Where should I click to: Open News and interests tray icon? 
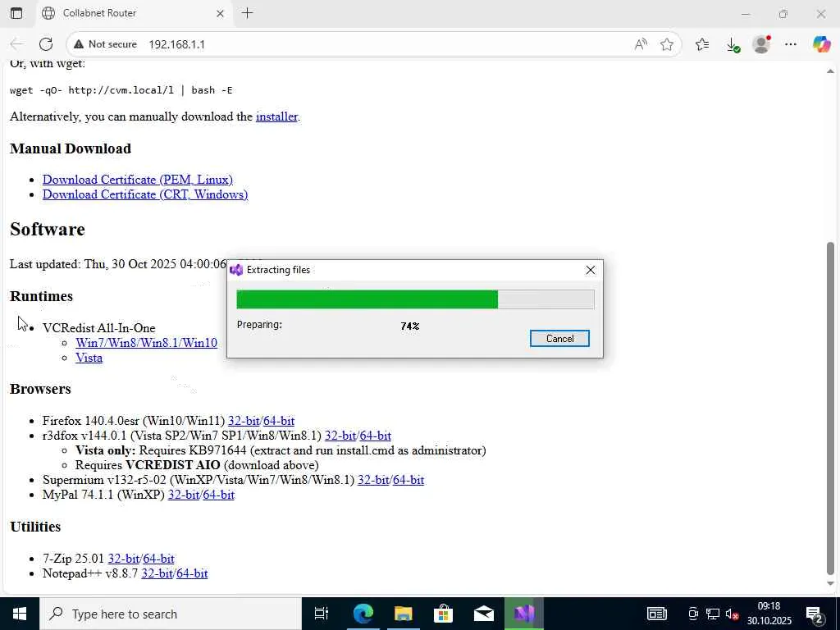point(657,614)
